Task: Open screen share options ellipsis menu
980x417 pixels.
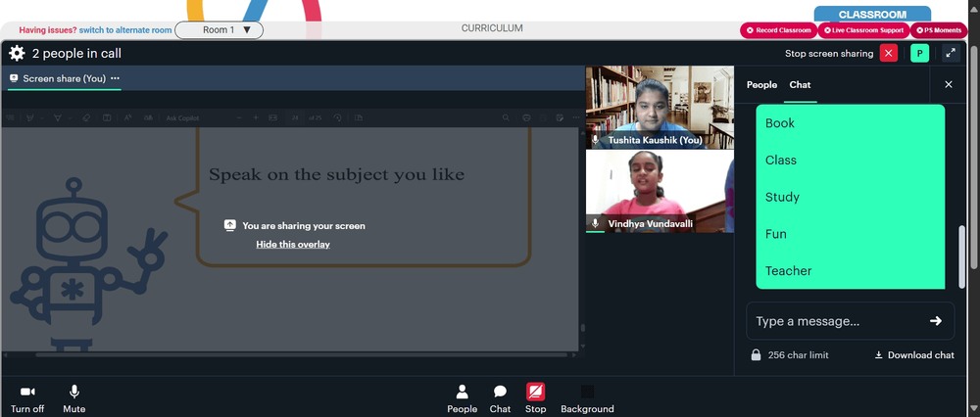Action: pyautogui.click(x=115, y=78)
